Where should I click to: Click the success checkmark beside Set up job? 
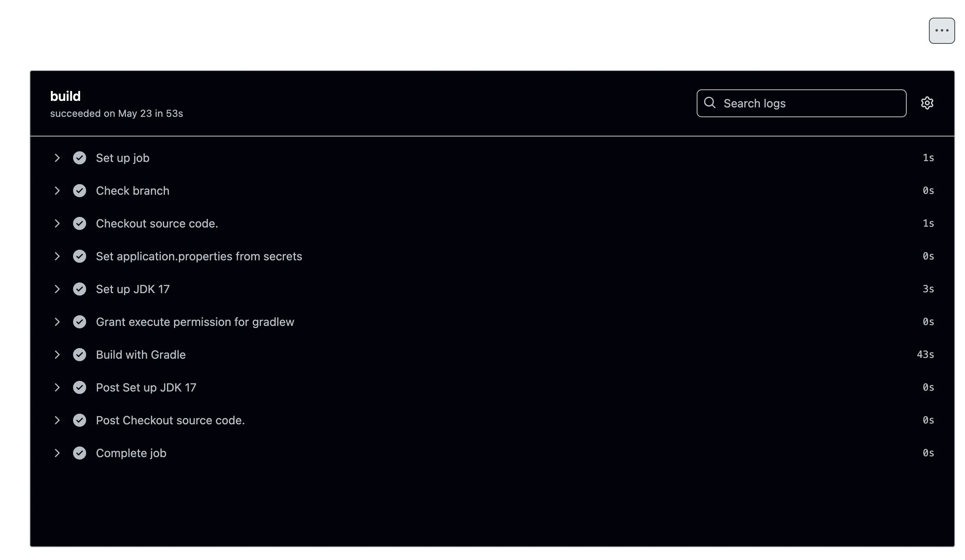tap(80, 158)
